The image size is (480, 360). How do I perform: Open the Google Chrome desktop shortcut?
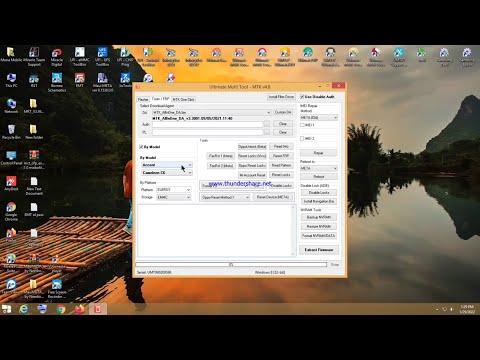point(11,211)
